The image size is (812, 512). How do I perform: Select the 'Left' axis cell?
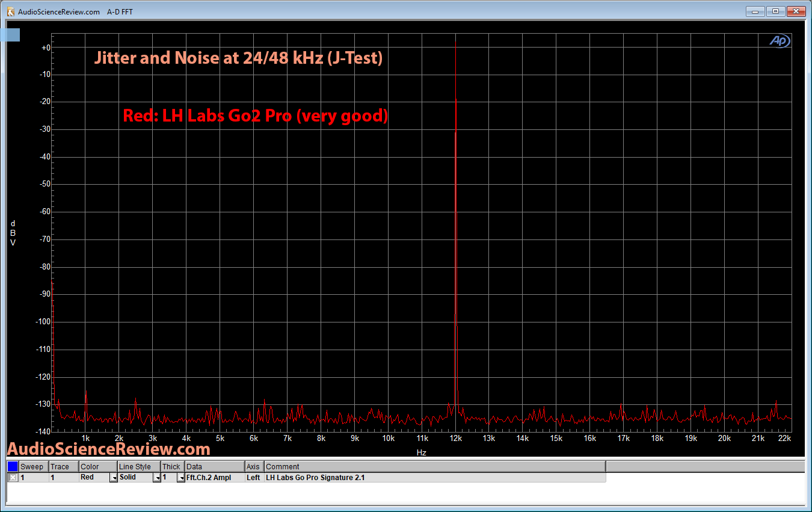point(254,478)
